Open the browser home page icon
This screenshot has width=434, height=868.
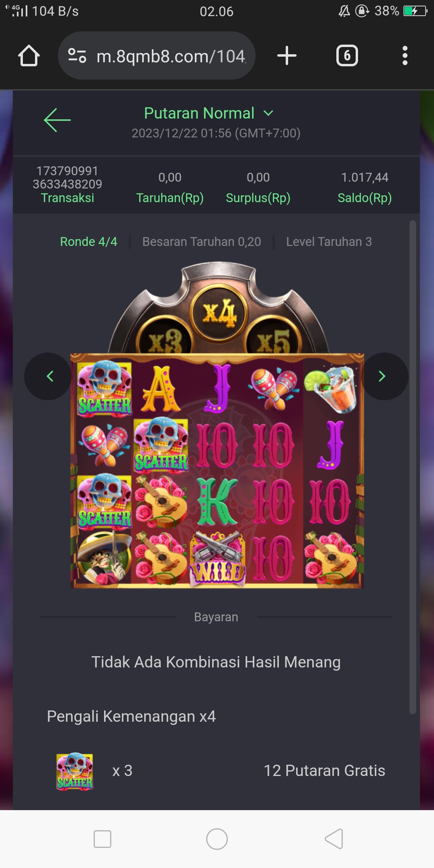(29, 55)
